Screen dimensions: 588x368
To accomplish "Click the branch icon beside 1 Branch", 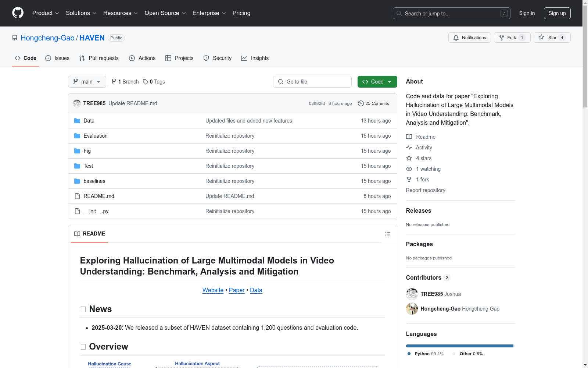I will [114, 82].
